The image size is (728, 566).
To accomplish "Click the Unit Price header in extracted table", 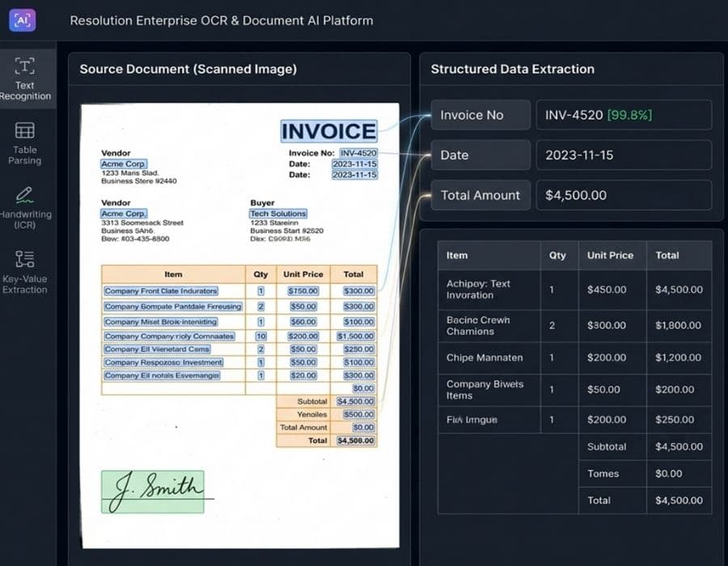I will (x=610, y=256).
